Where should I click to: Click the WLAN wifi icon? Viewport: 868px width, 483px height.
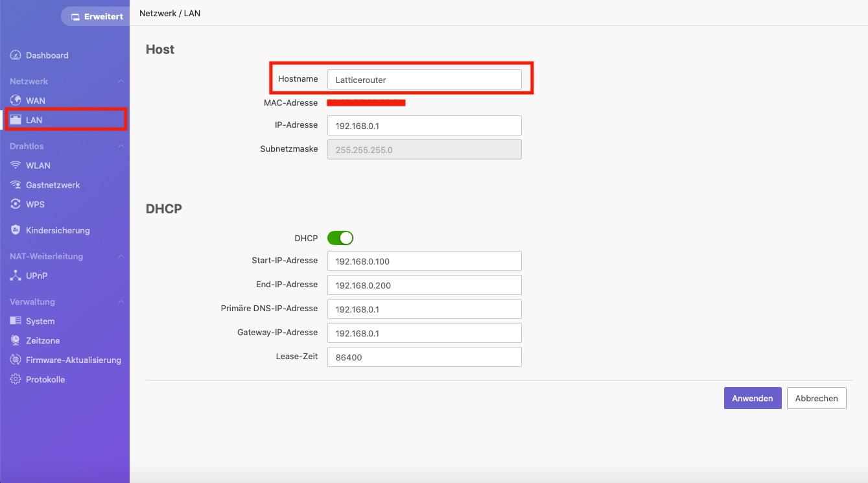click(16, 165)
